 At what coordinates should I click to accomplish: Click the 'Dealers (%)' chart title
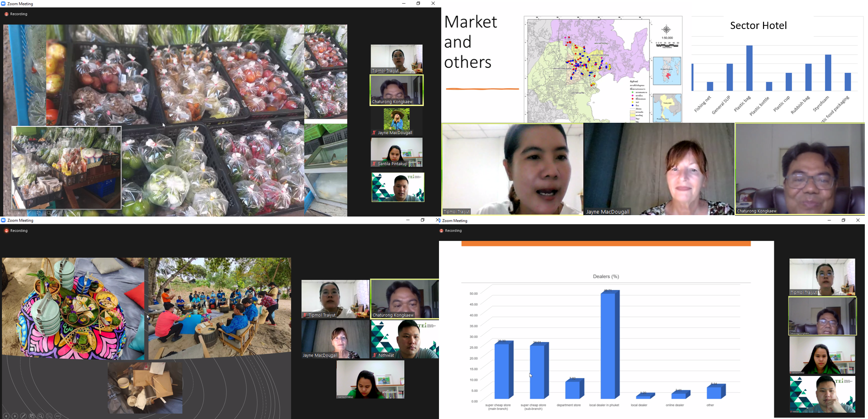[x=606, y=276]
